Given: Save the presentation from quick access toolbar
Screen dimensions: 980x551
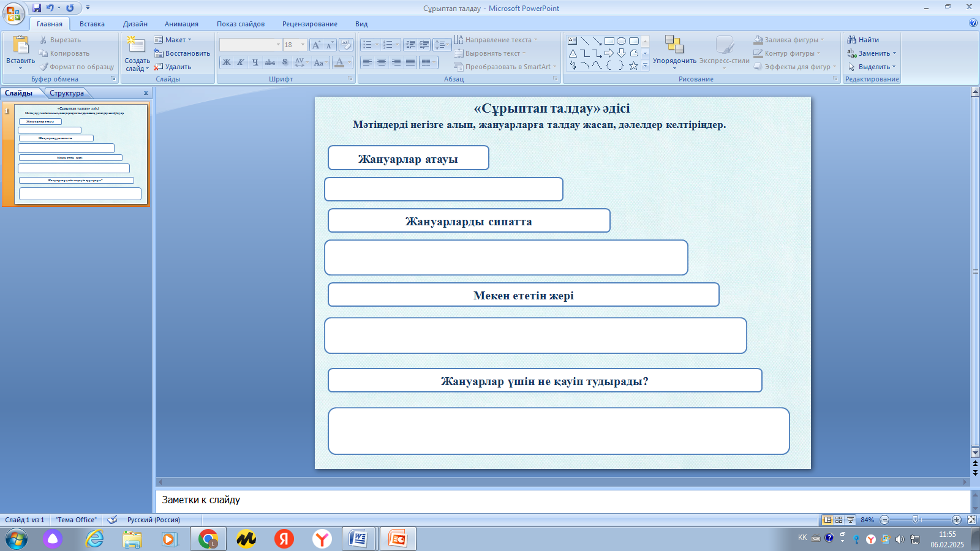Looking at the screenshot, I should 37,8.
